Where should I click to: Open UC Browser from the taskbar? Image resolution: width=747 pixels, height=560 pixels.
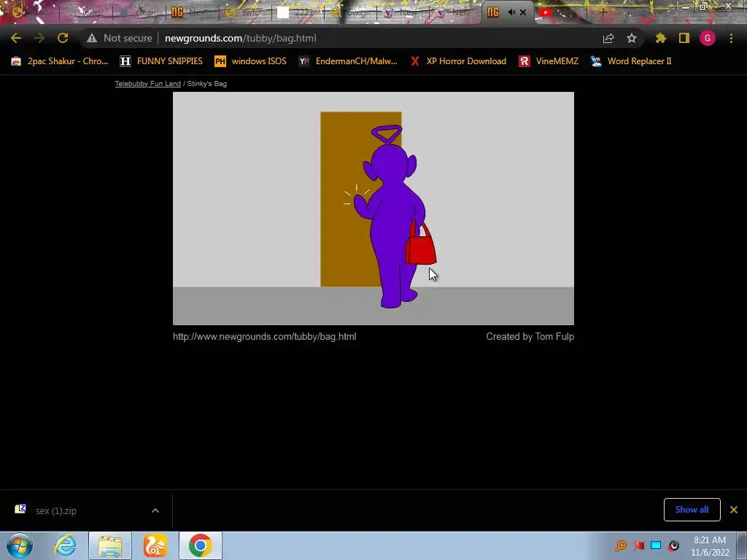tap(155, 545)
